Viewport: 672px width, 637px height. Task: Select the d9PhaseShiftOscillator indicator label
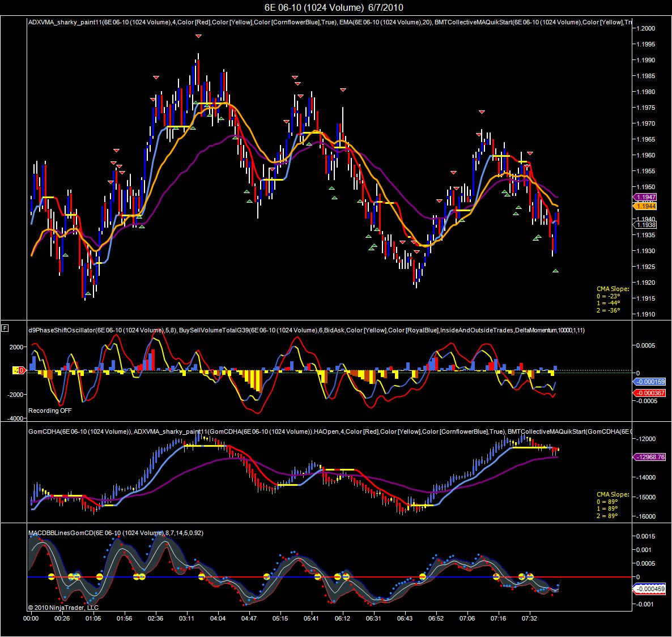pos(101,330)
